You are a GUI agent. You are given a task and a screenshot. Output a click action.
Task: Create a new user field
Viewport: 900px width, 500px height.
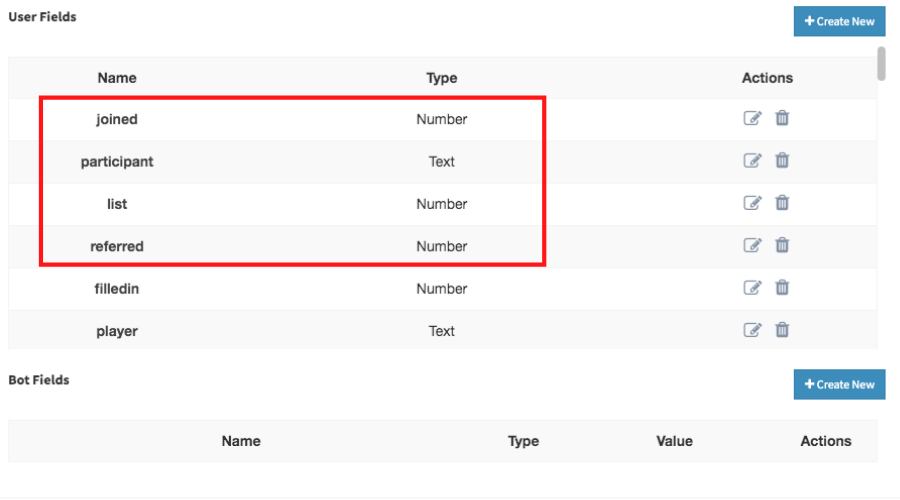point(839,21)
